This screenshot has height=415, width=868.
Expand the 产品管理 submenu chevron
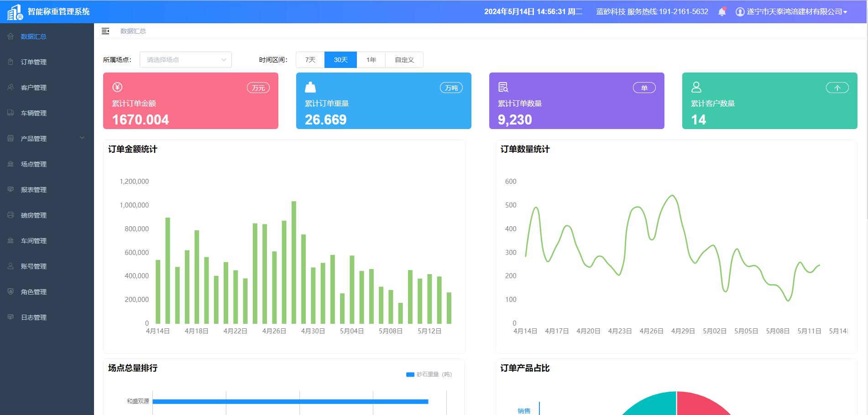[x=82, y=138]
